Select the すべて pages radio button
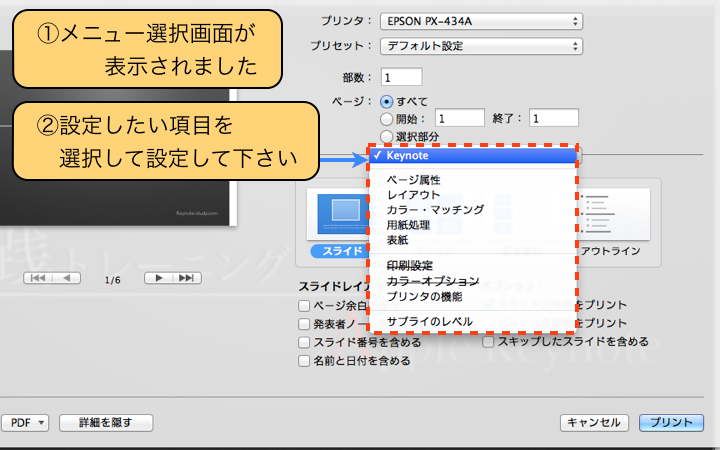Screen dimensions: 720x450 coord(387,101)
